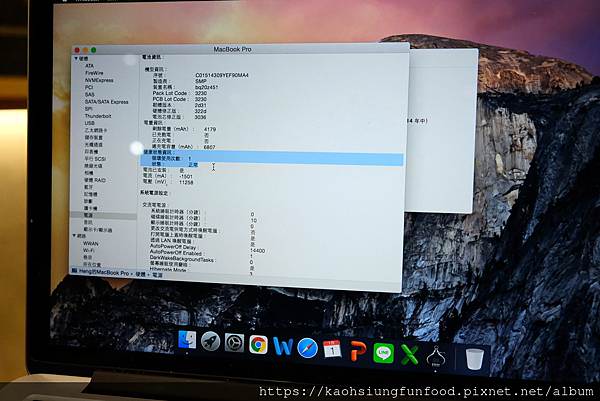Click hardware revision value 322d
This screenshot has width=600, height=401.
click(201, 111)
